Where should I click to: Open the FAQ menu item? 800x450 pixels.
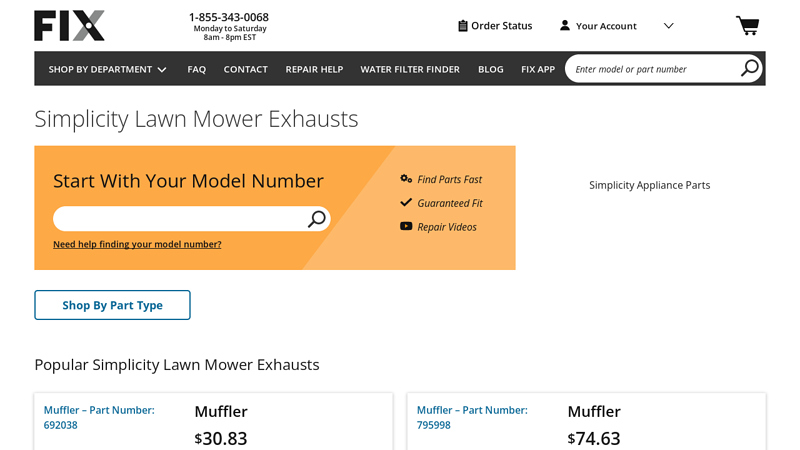coord(196,69)
